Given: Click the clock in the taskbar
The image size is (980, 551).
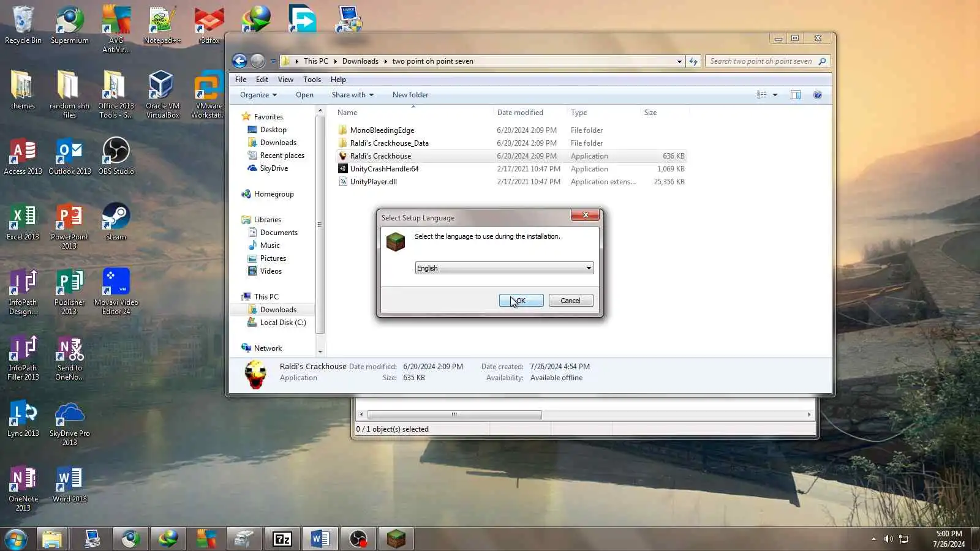Looking at the screenshot, I should pyautogui.click(x=949, y=539).
